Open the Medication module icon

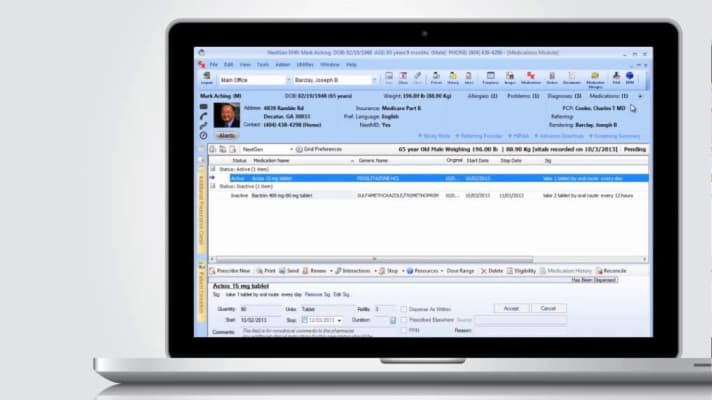(x=530, y=77)
